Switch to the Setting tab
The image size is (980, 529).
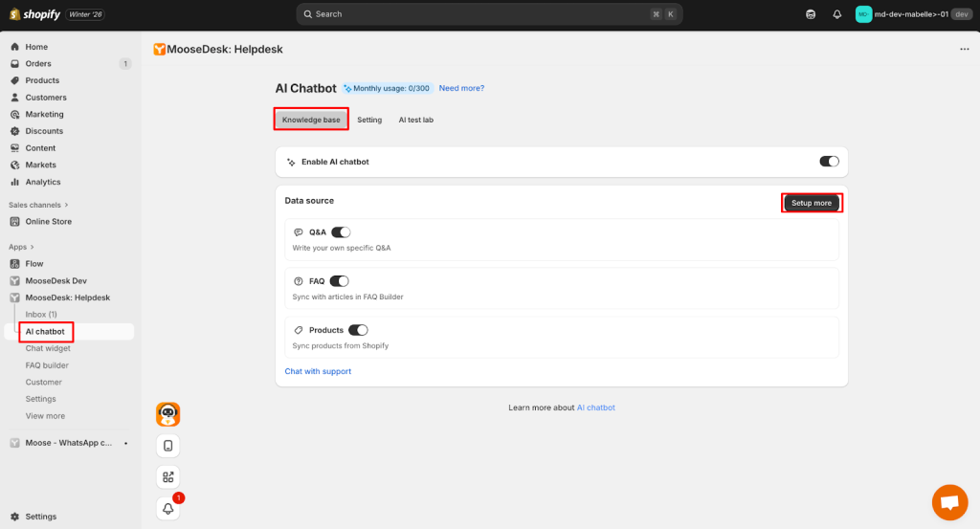click(x=369, y=120)
